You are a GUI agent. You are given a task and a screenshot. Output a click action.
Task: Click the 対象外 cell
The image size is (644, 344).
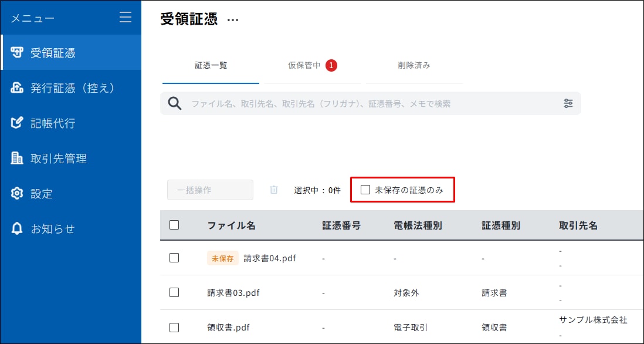tap(406, 292)
